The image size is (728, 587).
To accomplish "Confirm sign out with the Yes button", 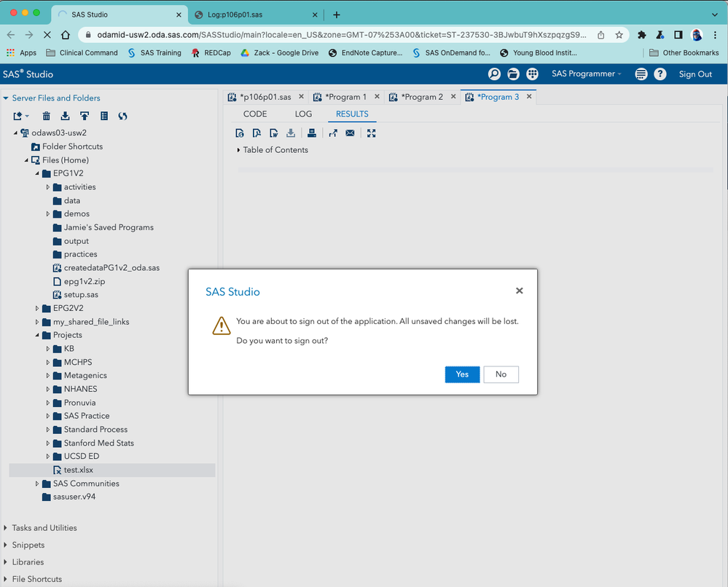I will 462,374.
